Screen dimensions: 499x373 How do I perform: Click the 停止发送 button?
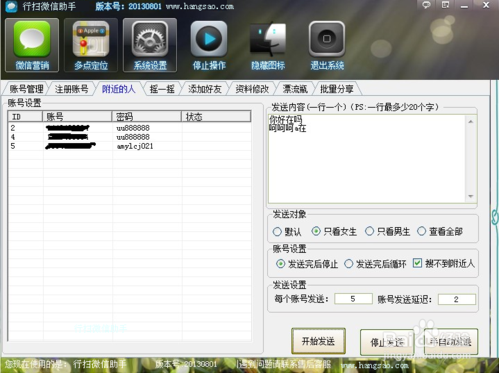click(387, 342)
